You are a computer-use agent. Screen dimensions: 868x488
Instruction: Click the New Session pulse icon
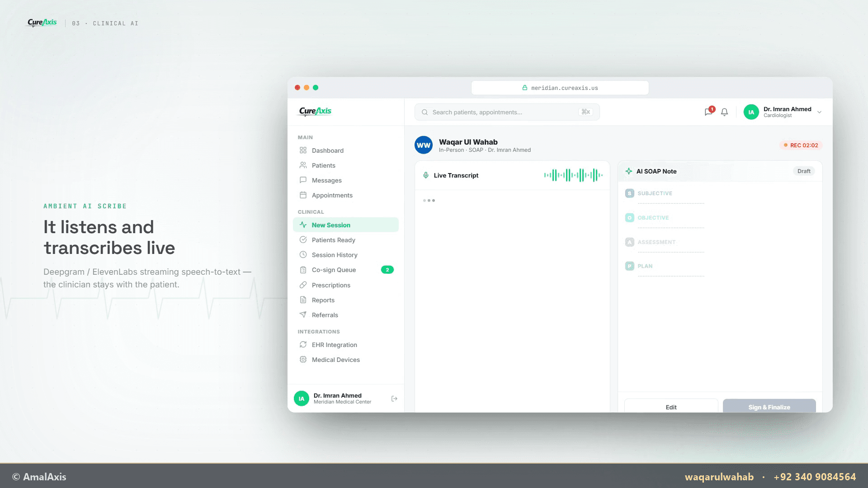[x=303, y=225]
